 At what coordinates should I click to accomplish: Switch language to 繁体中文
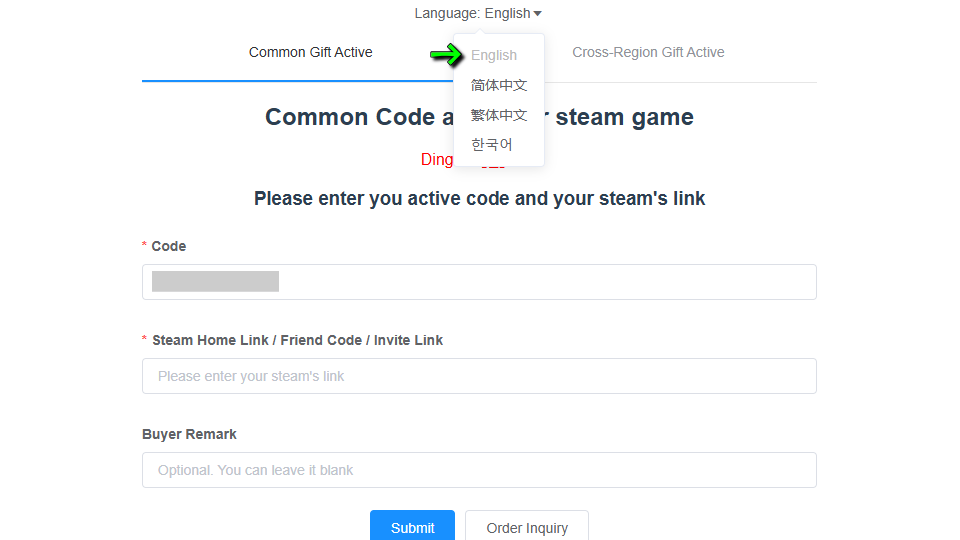(x=499, y=115)
